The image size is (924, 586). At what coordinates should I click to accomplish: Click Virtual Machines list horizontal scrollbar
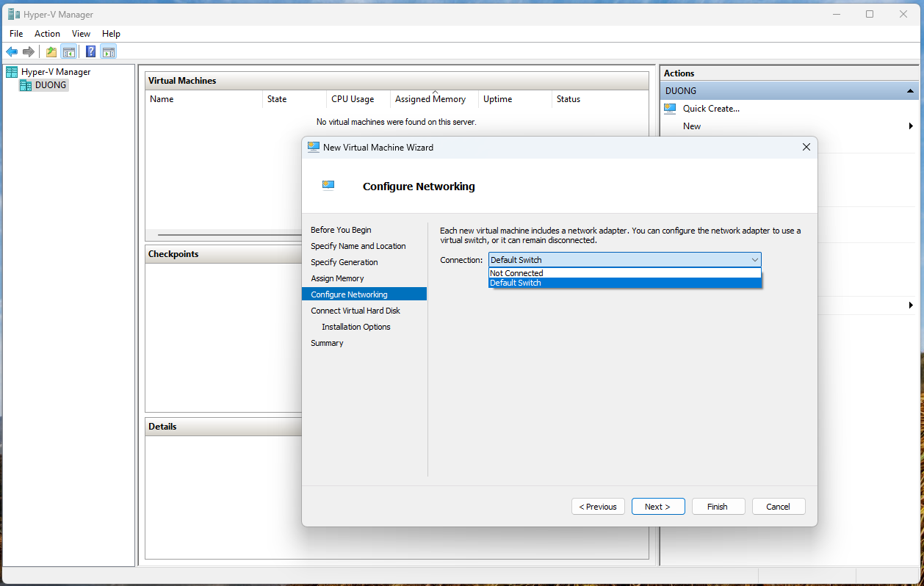tap(229, 235)
